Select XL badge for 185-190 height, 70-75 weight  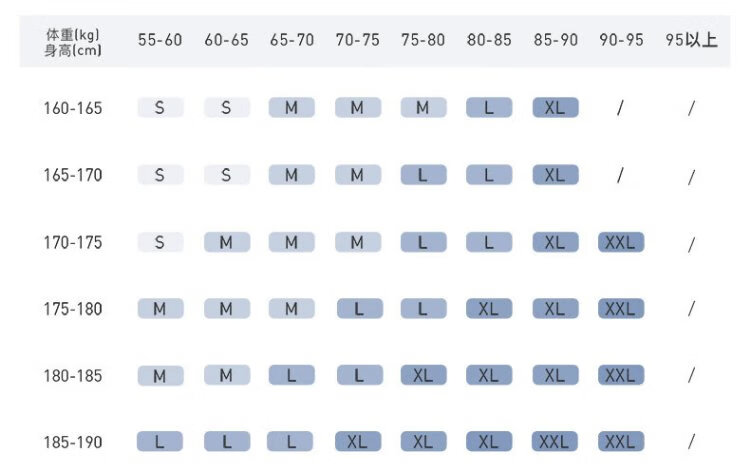click(x=358, y=442)
